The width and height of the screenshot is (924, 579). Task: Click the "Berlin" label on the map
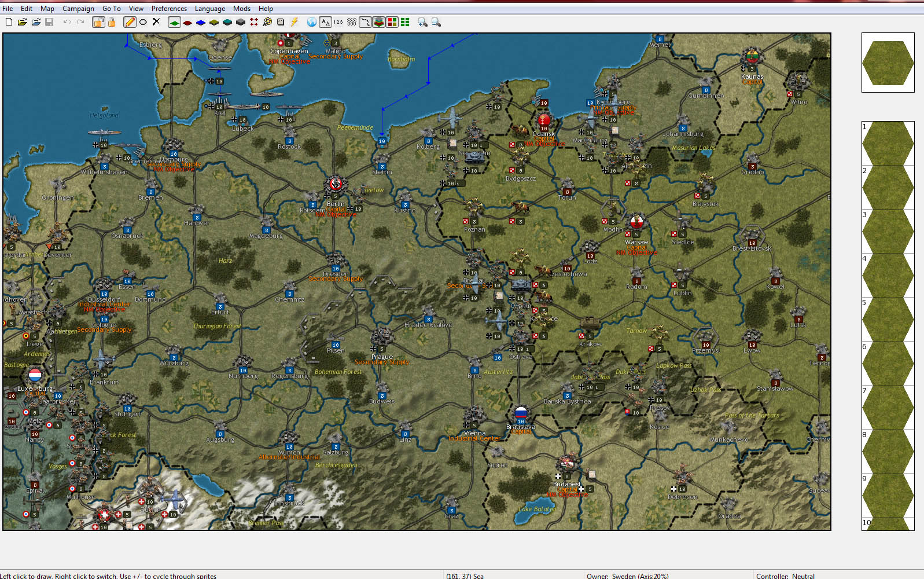pos(336,204)
